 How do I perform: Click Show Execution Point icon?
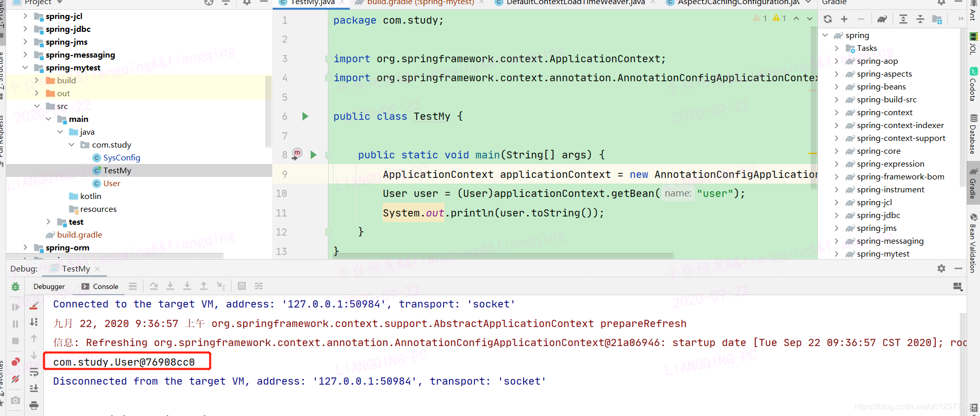[133, 286]
